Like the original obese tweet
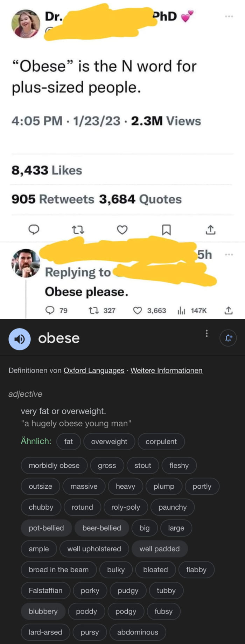245x644 pixels. point(122,230)
